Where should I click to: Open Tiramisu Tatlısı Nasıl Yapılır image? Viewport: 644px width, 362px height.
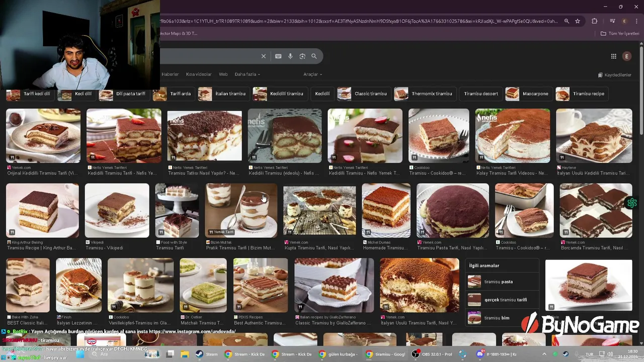[x=204, y=136]
